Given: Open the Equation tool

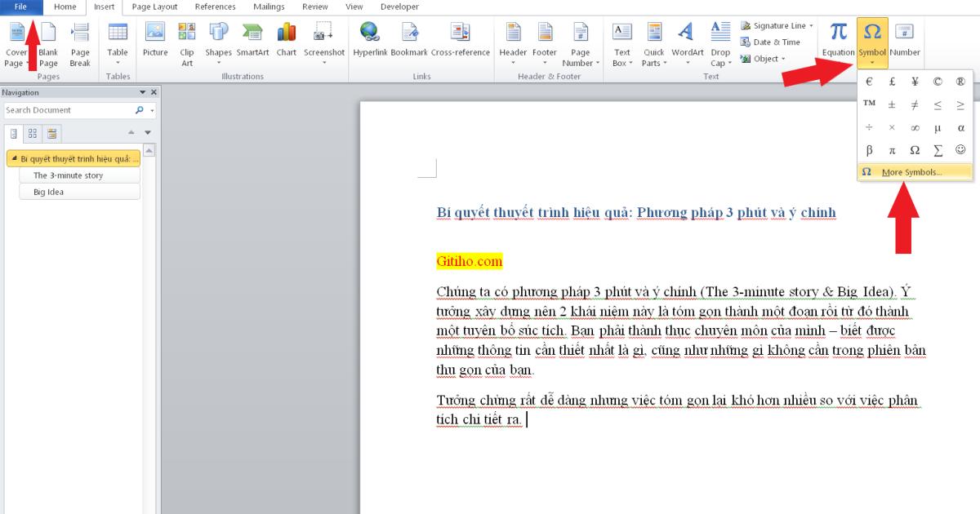Looking at the screenshot, I should tap(838, 39).
